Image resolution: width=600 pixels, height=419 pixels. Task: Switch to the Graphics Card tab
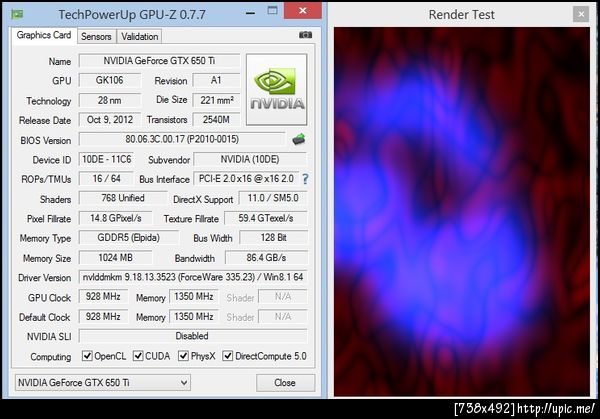pyautogui.click(x=44, y=35)
